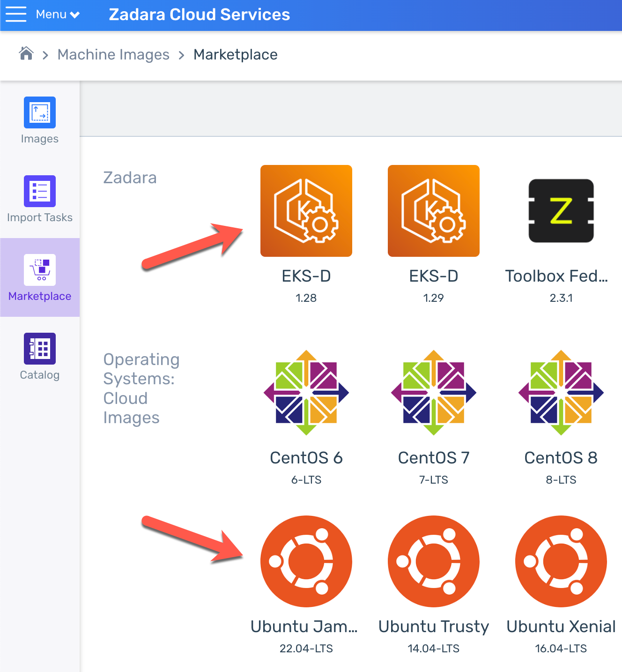The height and width of the screenshot is (672, 622).
Task: Click the Ubuntu Trusty name label
Action: coord(434,627)
